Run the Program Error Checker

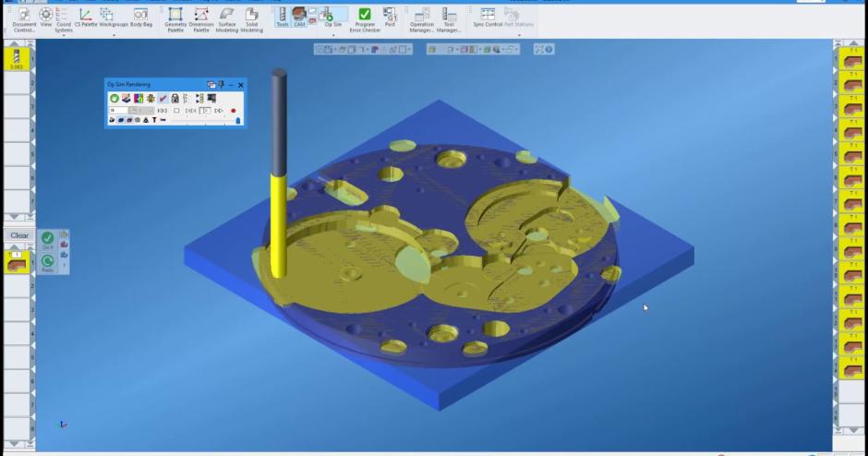click(365, 18)
